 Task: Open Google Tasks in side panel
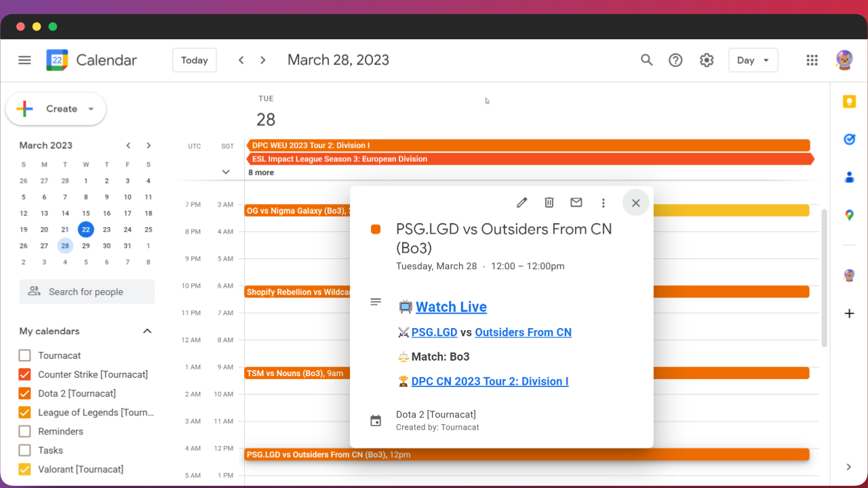tap(849, 139)
